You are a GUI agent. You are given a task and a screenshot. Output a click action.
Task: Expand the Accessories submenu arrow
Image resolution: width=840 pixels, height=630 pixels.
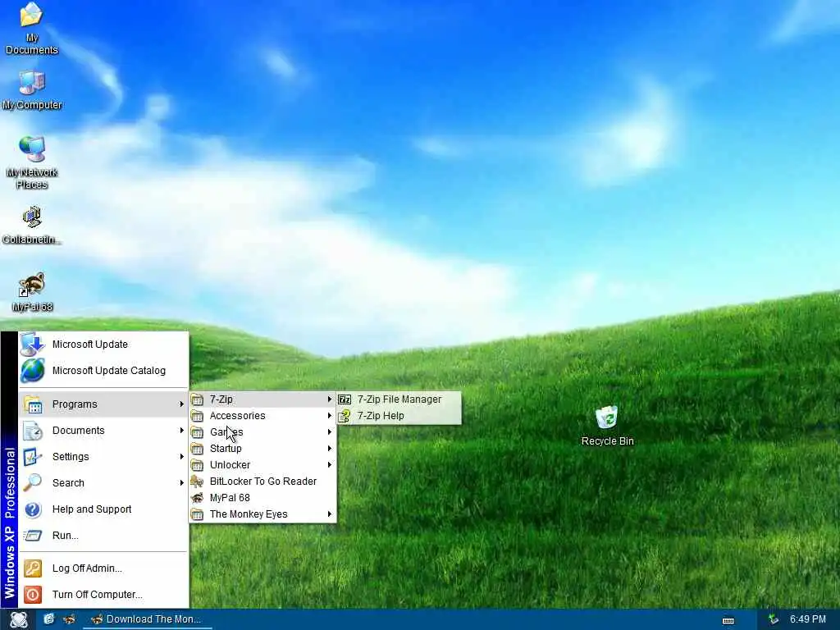click(x=330, y=416)
